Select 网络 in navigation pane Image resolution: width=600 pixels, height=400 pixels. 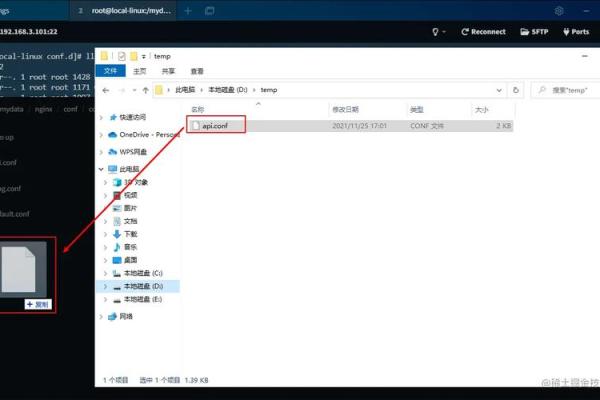[x=126, y=317]
